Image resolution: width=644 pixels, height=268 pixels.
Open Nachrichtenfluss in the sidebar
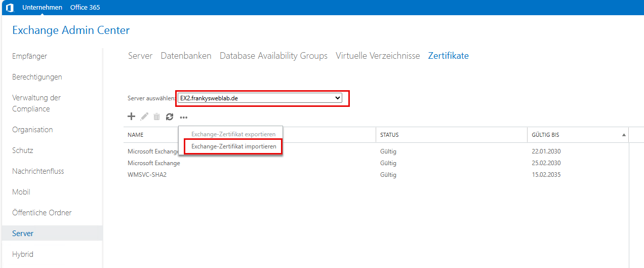click(x=38, y=171)
